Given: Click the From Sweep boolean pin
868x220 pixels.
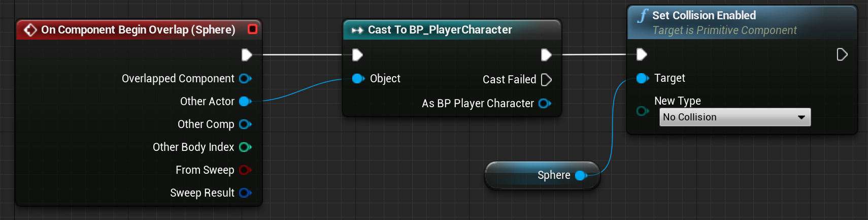Looking at the screenshot, I should click(245, 170).
